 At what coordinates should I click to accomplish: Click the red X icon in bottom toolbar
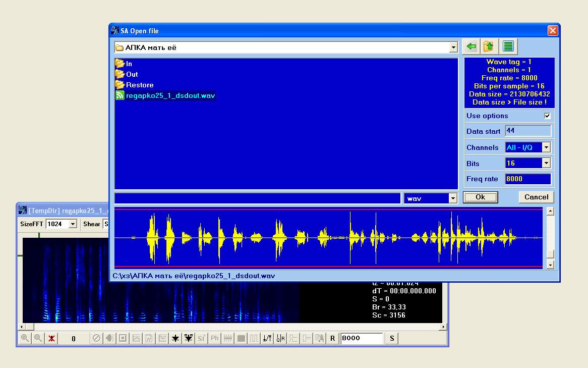(x=51, y=338)
